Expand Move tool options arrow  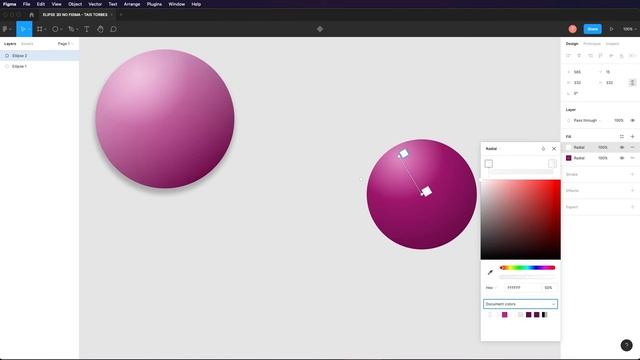[29, 29]
